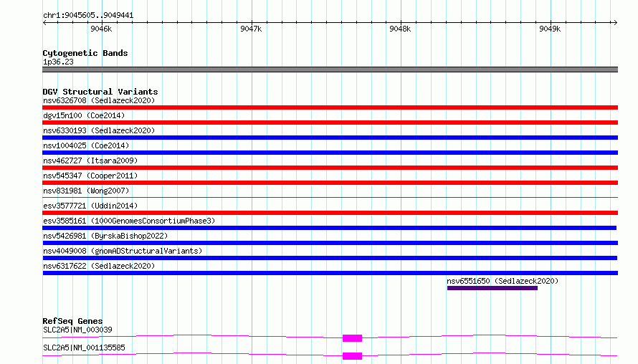This screenshot has height=364, width=638.
Task: Open the nsv5426981 (ByrskaBishop2022) variant
Action: (x=105, y=236)
